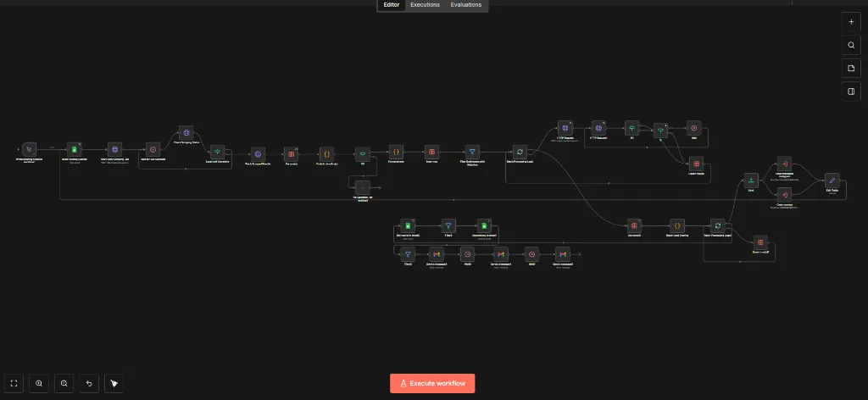Select the Fetch Scraped Results globe node

point(258,153)
